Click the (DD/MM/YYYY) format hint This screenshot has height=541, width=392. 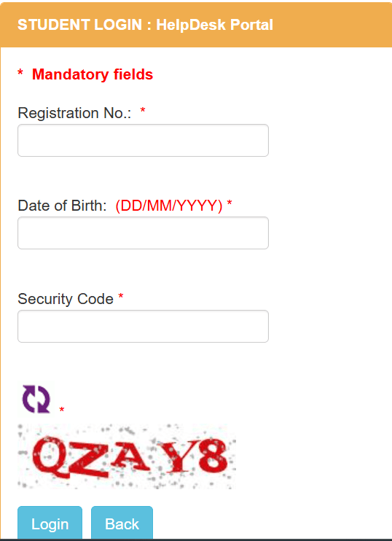click(x=169, y=206)
